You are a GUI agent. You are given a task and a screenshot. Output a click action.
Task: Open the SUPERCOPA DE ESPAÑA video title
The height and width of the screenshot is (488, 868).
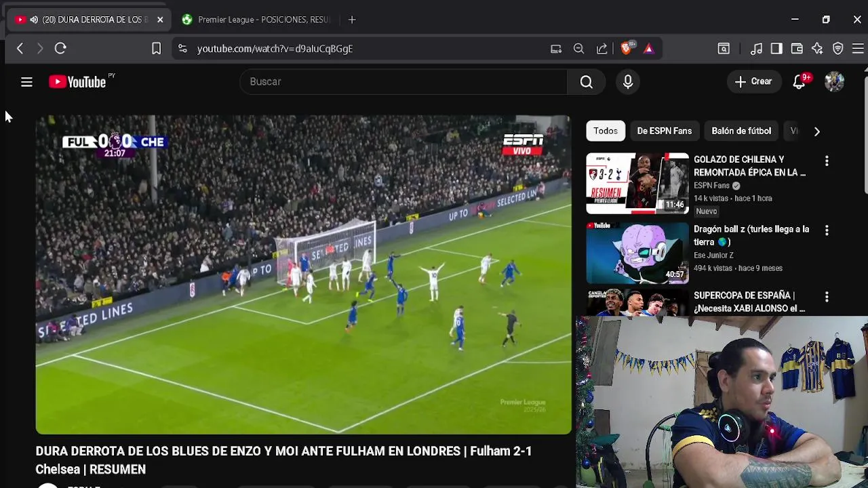click(x=749, y=302)
